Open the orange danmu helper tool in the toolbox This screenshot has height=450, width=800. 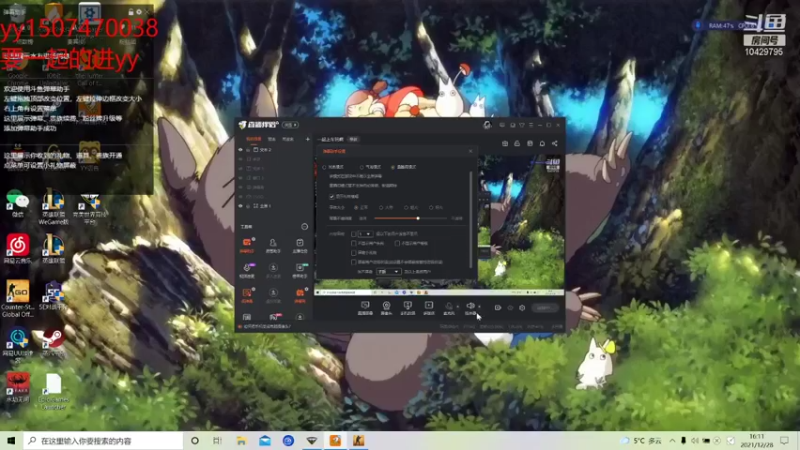(247, 244)
